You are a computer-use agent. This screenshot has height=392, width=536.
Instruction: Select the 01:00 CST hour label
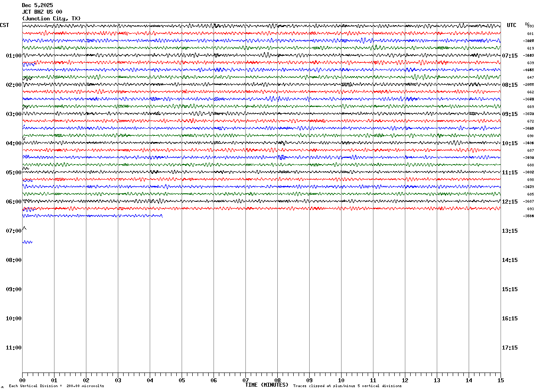pos(14,56)
